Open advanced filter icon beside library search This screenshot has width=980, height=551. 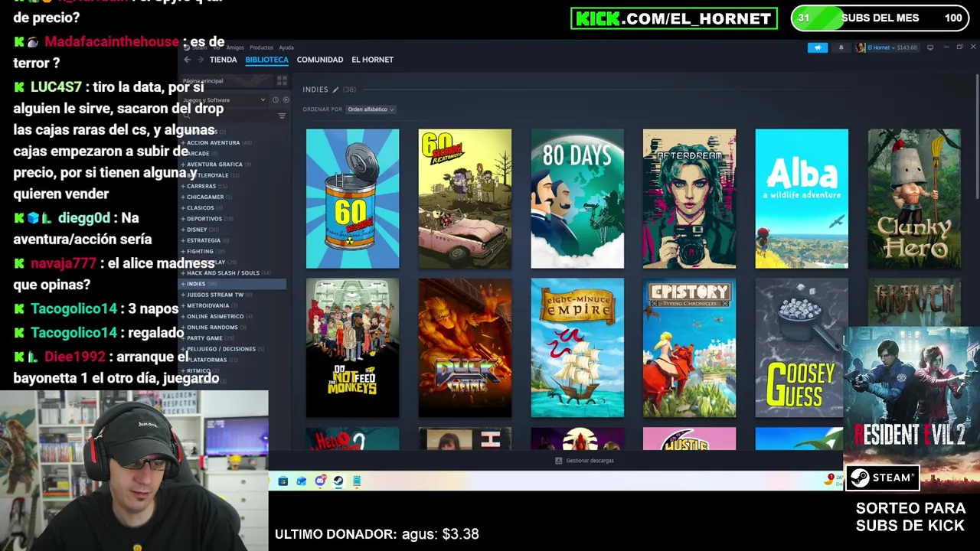[x=282, y=116]
